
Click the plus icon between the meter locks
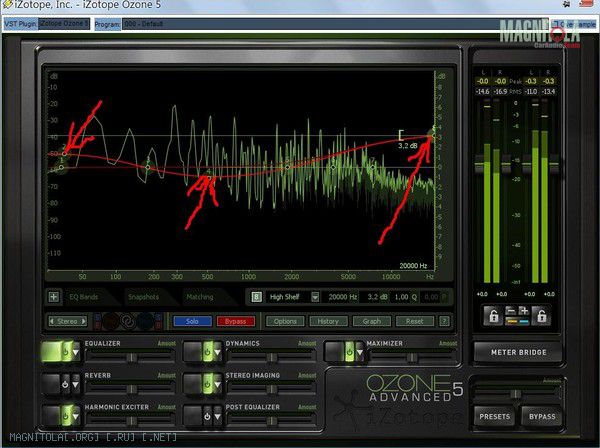click(523, 310)
